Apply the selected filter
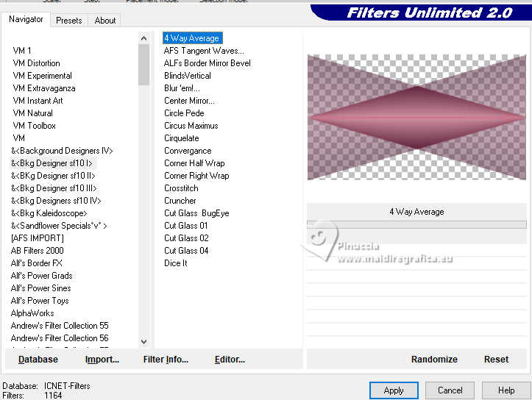This screenshot has width=532, height=400. tap(394, 390)
